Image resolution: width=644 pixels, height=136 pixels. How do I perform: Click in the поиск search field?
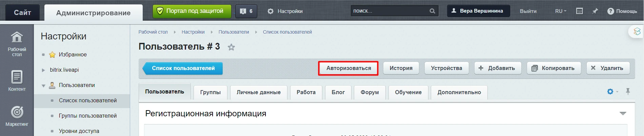(389, 11)
